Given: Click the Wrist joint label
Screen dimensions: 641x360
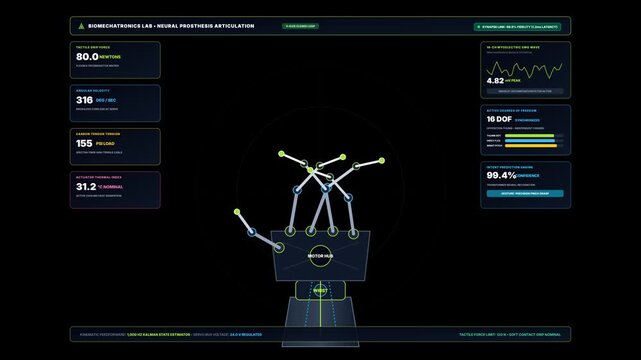Looking at the screenshot, I should tap(320, 291).
